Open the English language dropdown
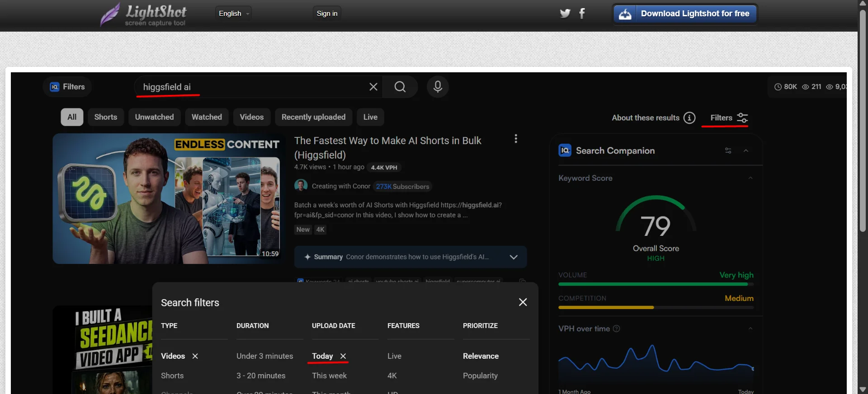 (x=234, y=14)
